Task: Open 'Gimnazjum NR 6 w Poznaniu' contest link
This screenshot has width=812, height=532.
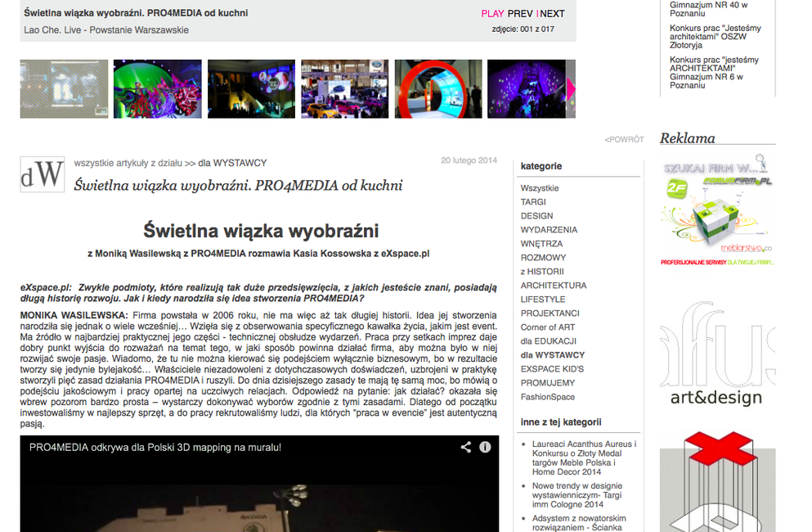Action: [x=714, y=73]
